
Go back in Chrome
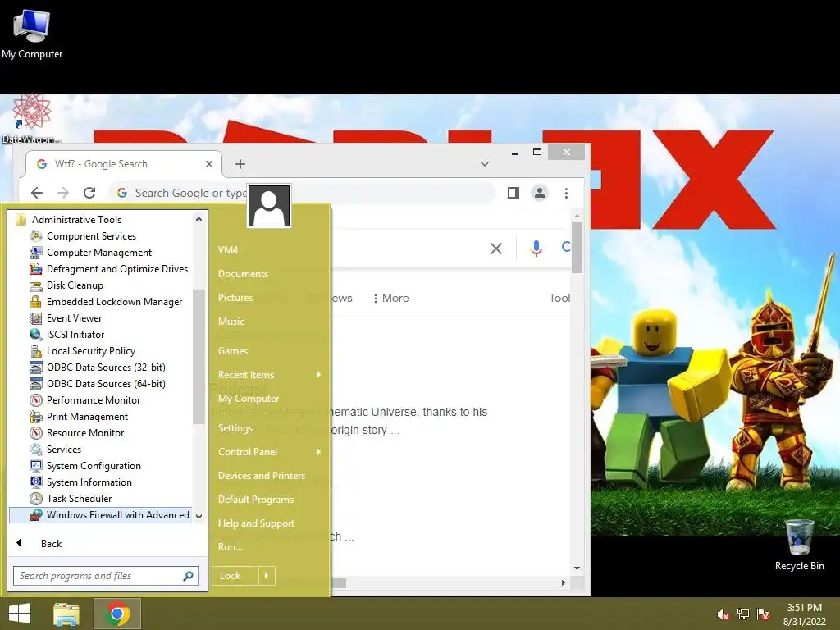tap(37, 193)
